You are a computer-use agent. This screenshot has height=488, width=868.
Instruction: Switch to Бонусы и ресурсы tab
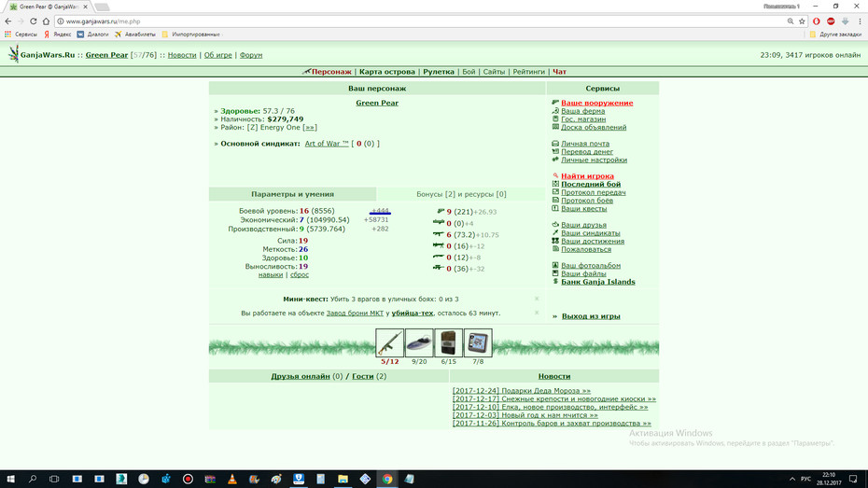click(x=461, y=194)
